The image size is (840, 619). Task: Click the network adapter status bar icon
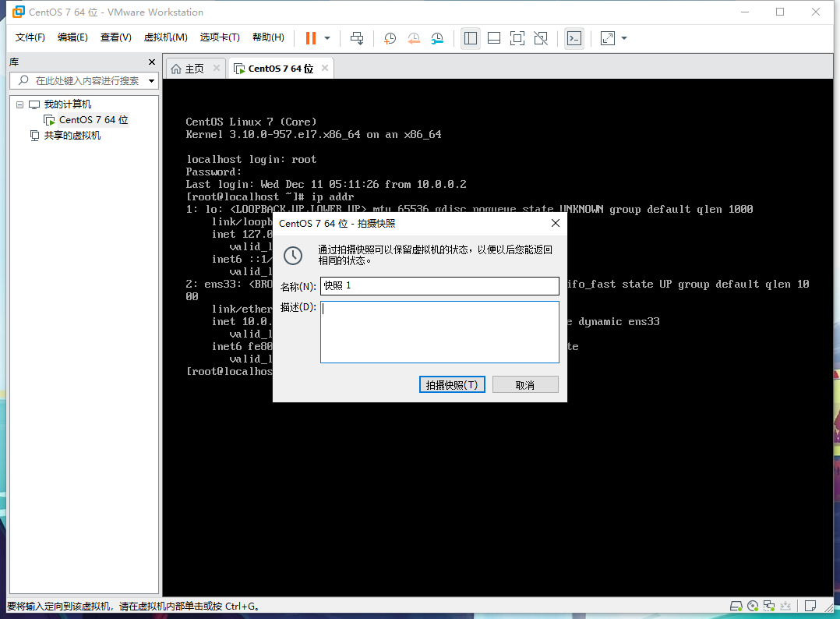pyautogui.click(x=769, y=607)
